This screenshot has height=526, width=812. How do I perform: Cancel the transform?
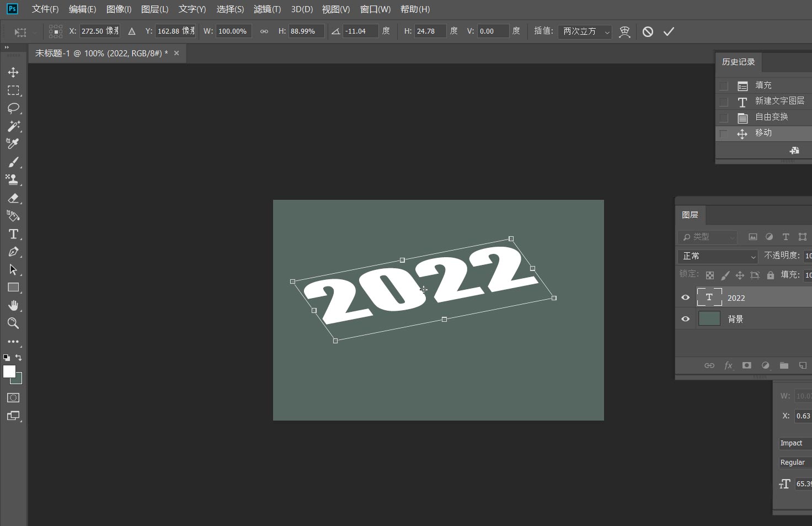tap(648, 31)
